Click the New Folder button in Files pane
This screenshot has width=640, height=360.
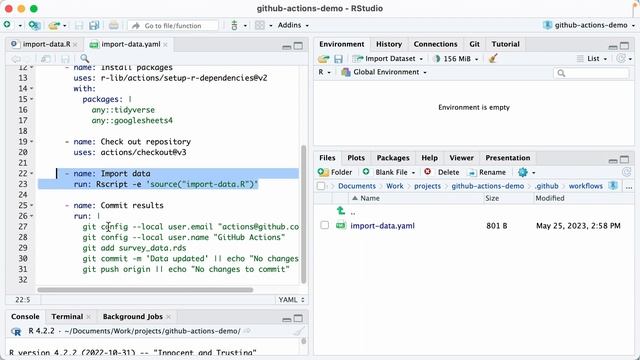tap(335, 172)
